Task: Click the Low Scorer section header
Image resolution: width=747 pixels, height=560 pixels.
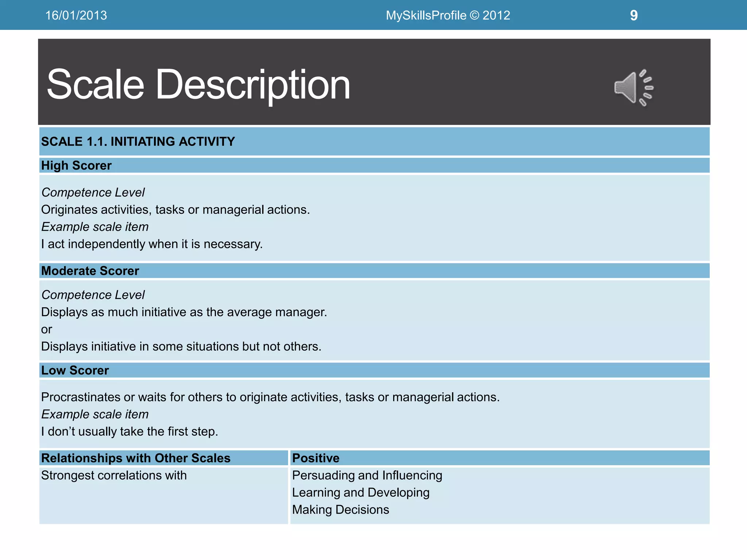Action: [x=75, y=370]
